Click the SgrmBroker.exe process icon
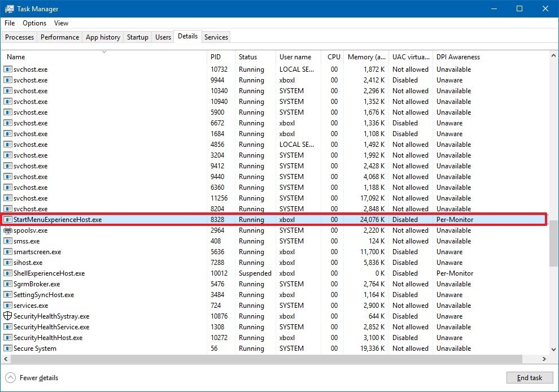The width and height of the screenshot is (559, 392). (x=7, y=284)
